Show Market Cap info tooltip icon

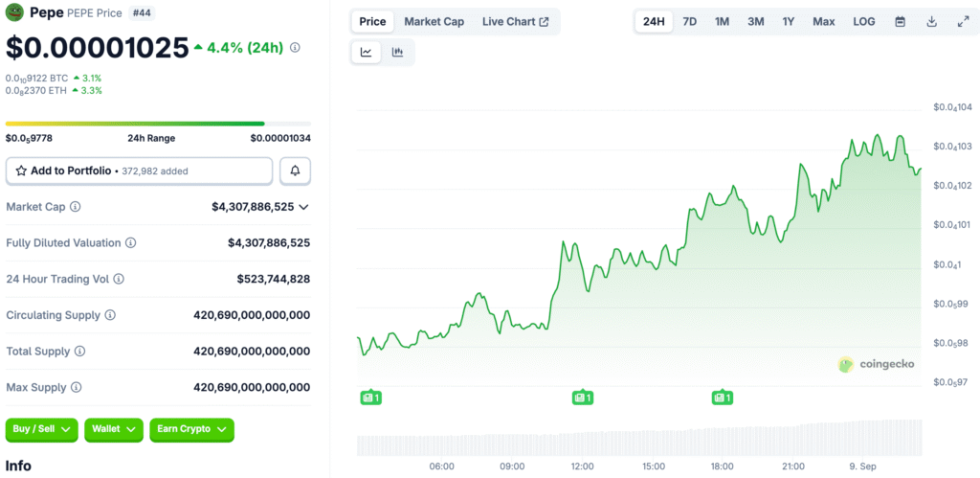(75, 207)
